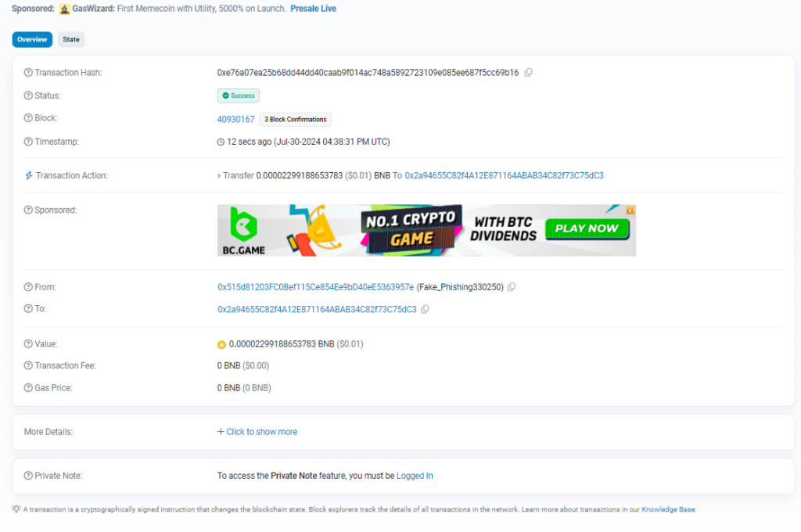Click help icon beside Timestamp label
801x532 pixels.
point(28,142)
